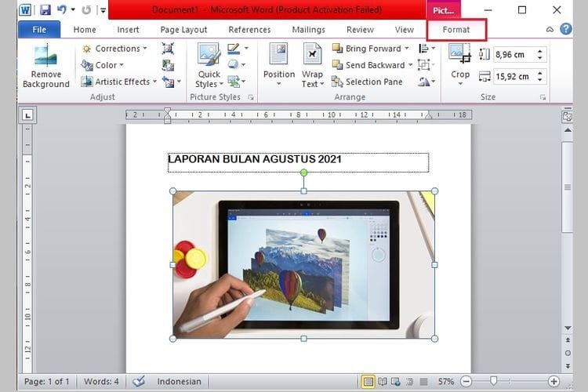Increase height with the up spinner arrow

pyautogui.click(x=539, y=51)
